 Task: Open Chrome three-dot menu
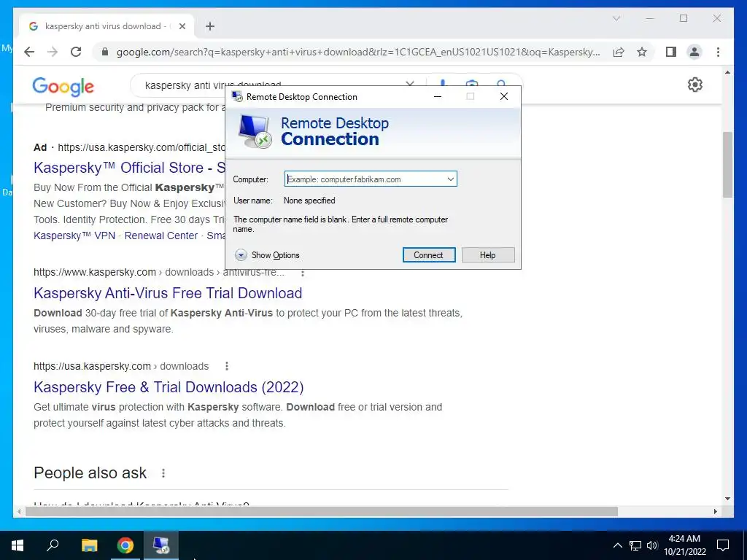tap(718, 52)
